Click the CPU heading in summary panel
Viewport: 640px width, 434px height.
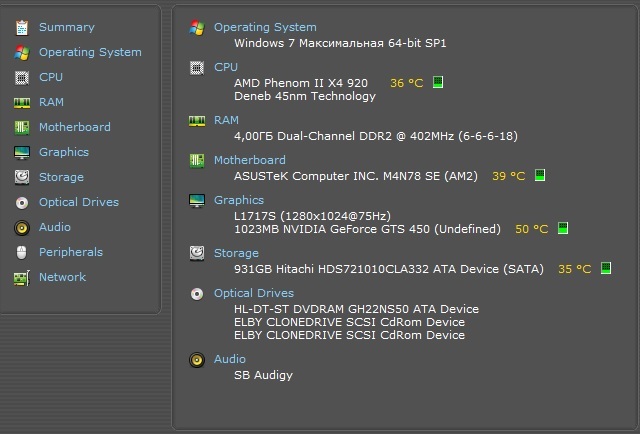click(x=226, y=67)
